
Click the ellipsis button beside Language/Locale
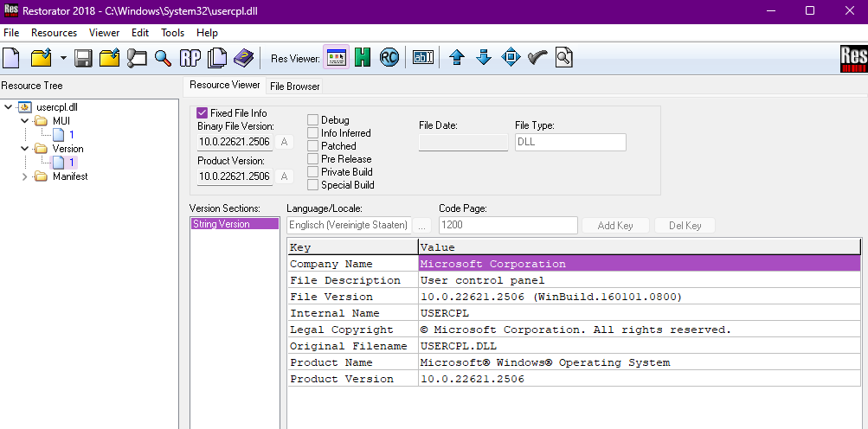[421, 225]
